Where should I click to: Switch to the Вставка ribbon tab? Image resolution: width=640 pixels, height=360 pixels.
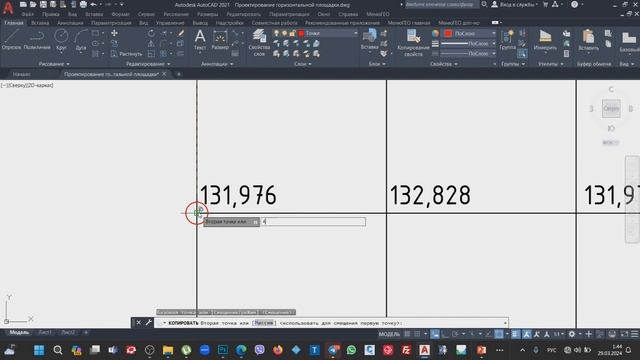(40, 23)
